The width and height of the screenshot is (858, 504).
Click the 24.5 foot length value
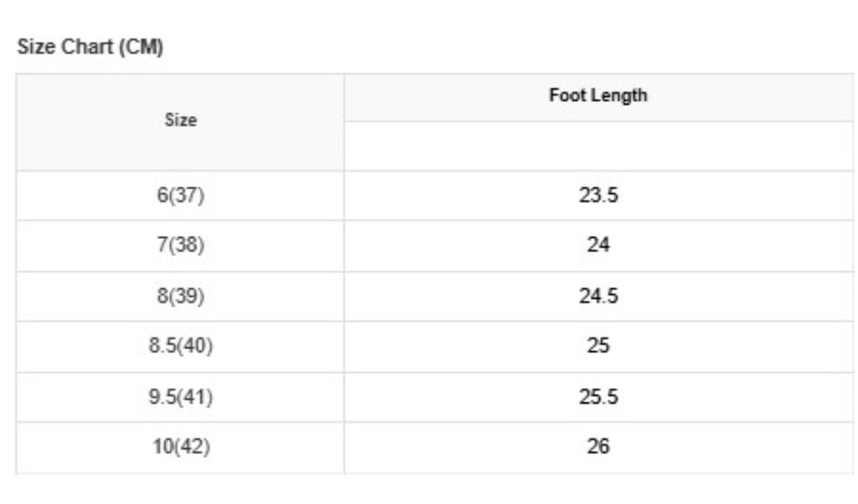point(598,296)
